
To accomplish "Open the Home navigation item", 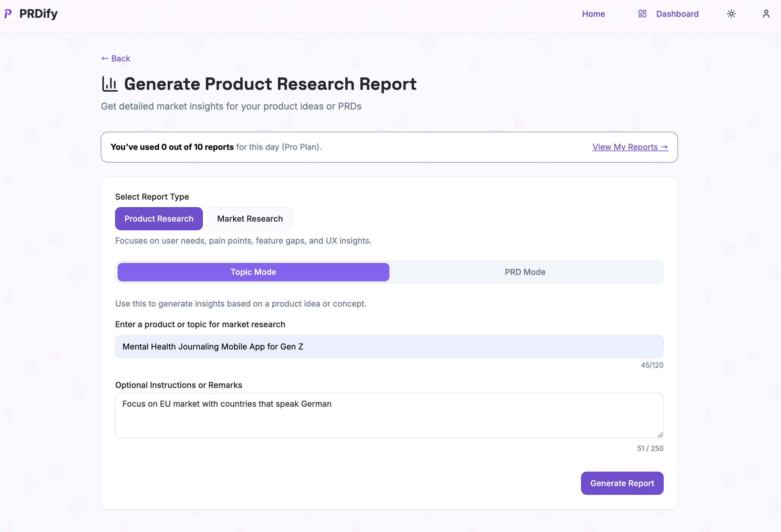I will tap(594, 14).
